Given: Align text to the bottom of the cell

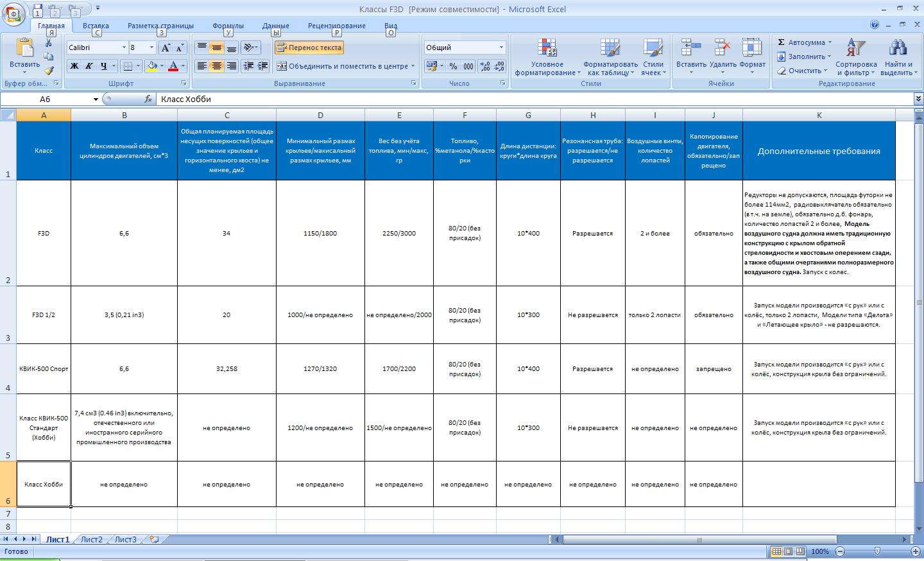Looking at the screenshot, I should 232,47.
